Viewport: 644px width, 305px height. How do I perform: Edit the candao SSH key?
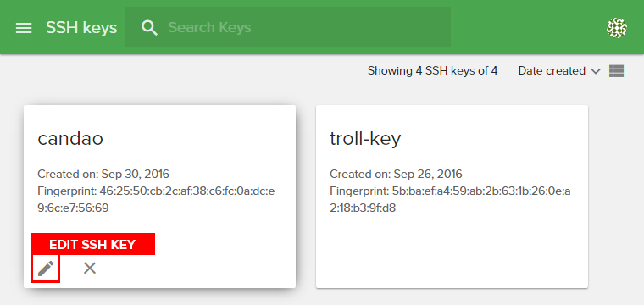click(46, 269)
